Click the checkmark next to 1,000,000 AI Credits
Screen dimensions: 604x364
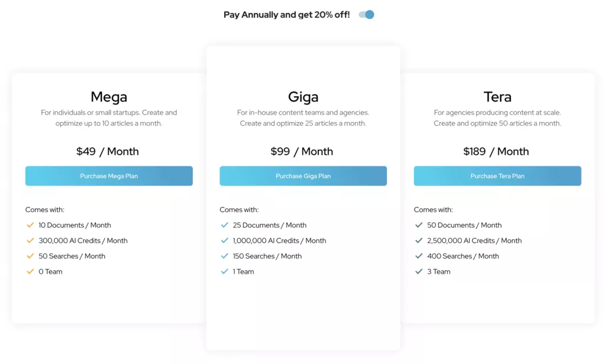[224, 241]
